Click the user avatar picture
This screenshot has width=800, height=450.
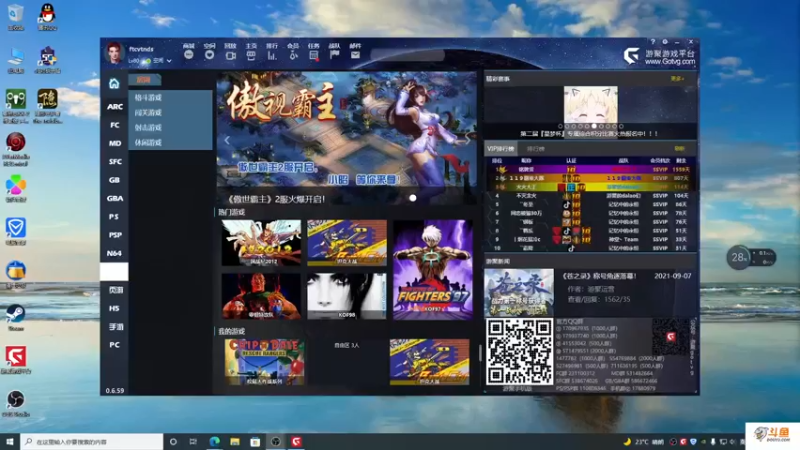pos(114,53)
